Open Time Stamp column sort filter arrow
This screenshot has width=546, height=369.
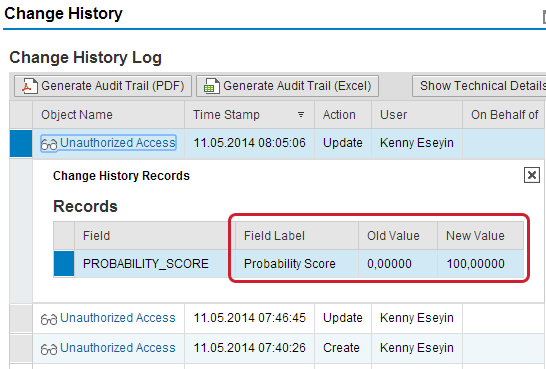click(301, 115)
